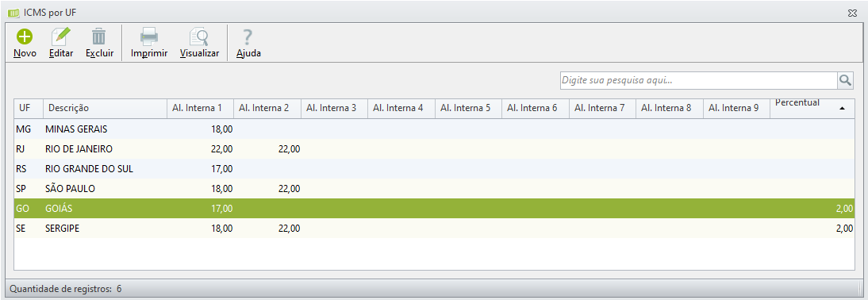The image size is (868, 300).
Task: Select the RIO GRANDE DO SUL row
Action: (x=433, y=169)
